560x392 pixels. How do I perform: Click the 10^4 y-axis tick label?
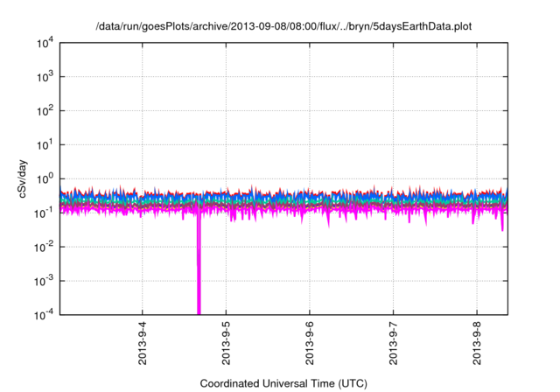(x=45, y=44)
